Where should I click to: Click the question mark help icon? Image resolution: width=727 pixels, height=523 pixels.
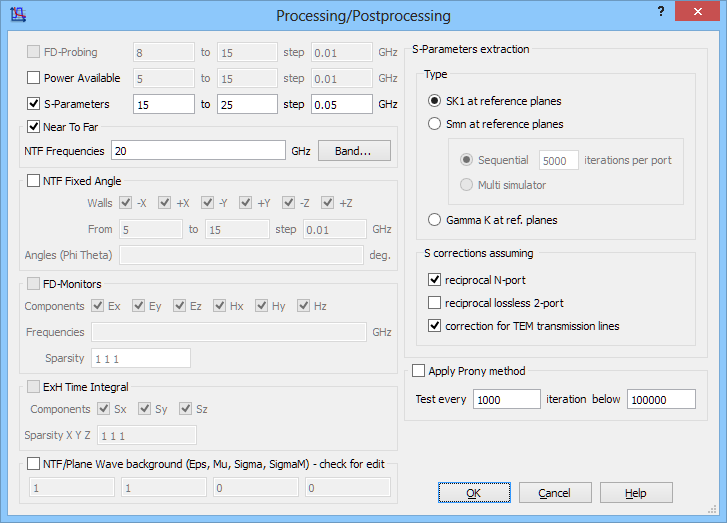coord(661,12)
